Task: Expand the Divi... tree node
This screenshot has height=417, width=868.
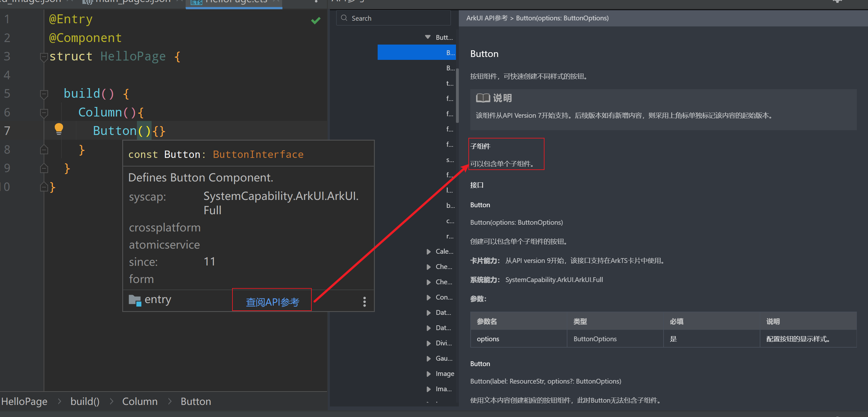Action: point(428,343)
